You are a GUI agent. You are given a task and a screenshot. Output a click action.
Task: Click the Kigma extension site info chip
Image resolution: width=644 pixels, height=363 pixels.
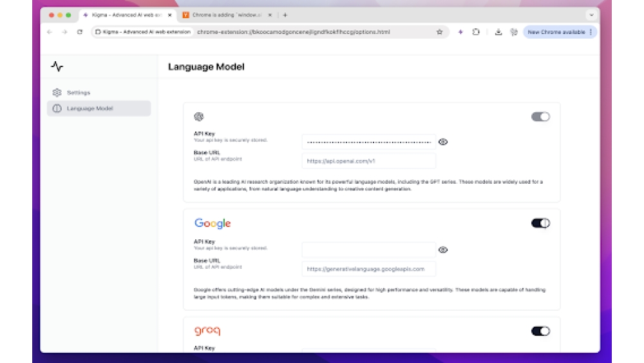143,32
